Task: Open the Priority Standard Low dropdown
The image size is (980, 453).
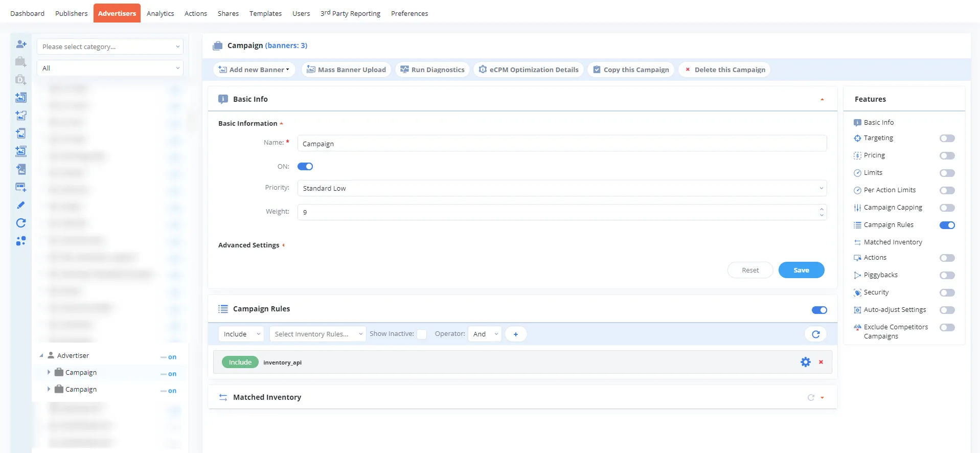Action: click(562, 188)
